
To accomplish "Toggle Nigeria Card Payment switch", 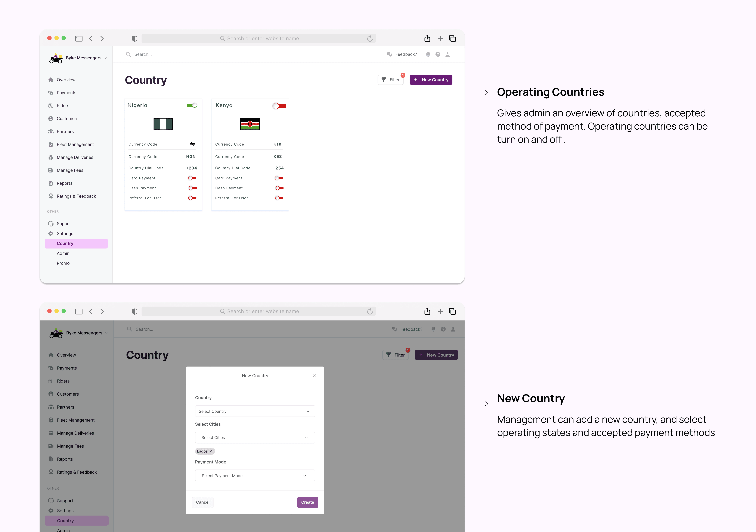I will tap(192, 178).
